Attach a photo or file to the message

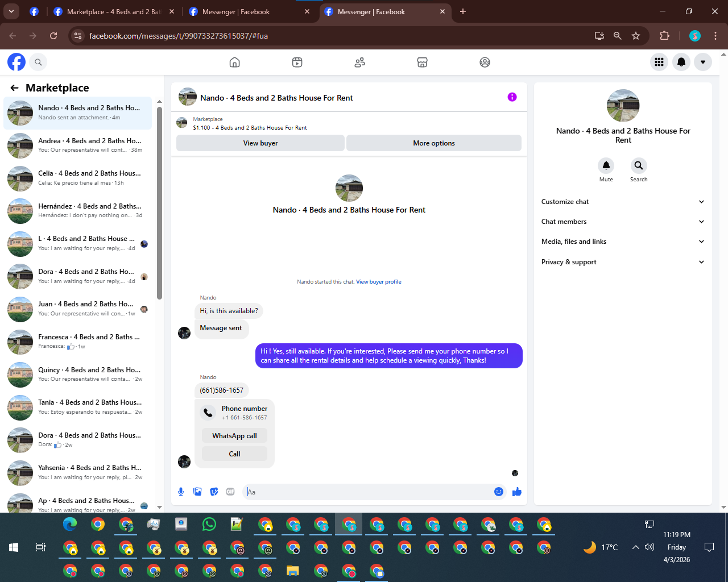point(197,492)
